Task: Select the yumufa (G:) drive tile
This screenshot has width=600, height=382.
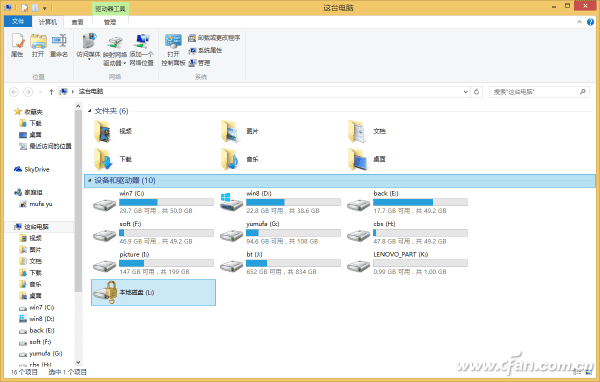Action: point(280,233)
